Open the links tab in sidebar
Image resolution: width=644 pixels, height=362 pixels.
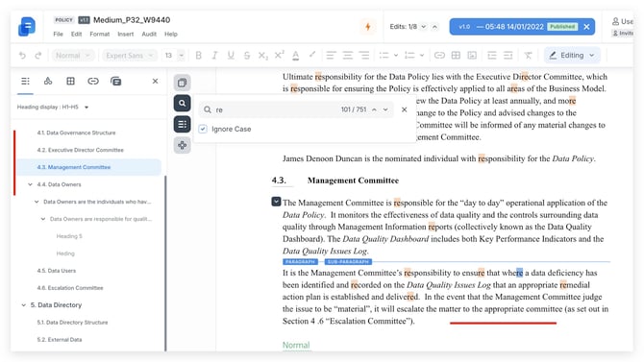[93, 82]
